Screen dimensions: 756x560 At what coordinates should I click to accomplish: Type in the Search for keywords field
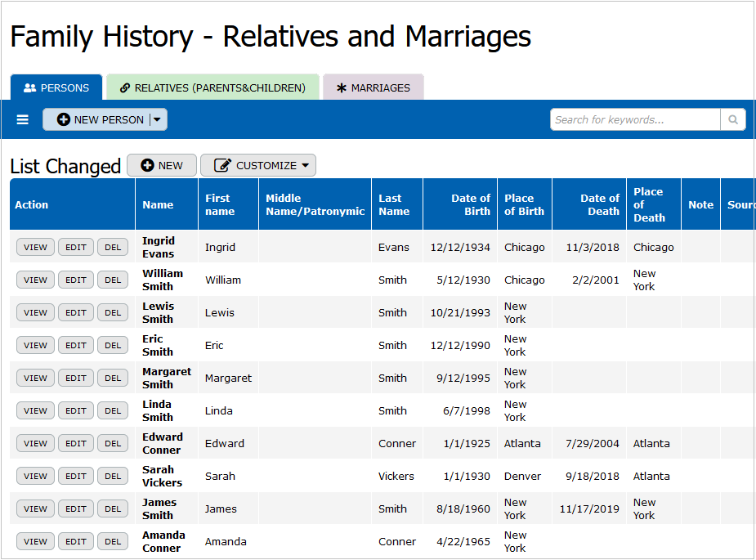(635, 120)
